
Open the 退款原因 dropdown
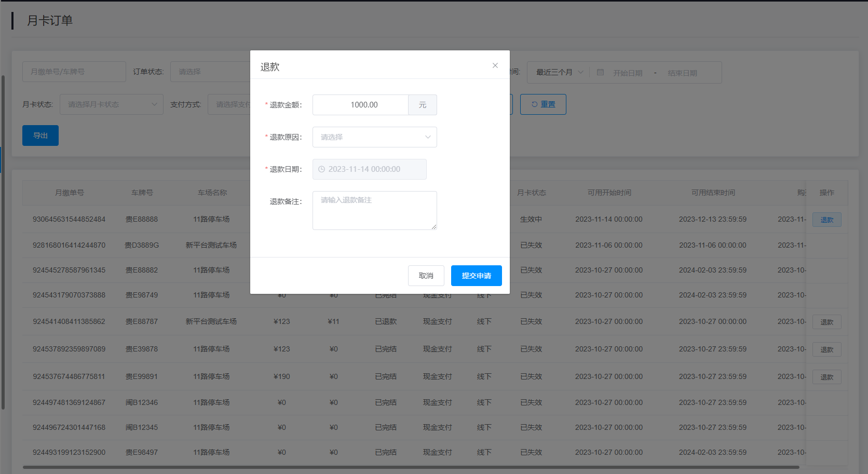point(374,137)
